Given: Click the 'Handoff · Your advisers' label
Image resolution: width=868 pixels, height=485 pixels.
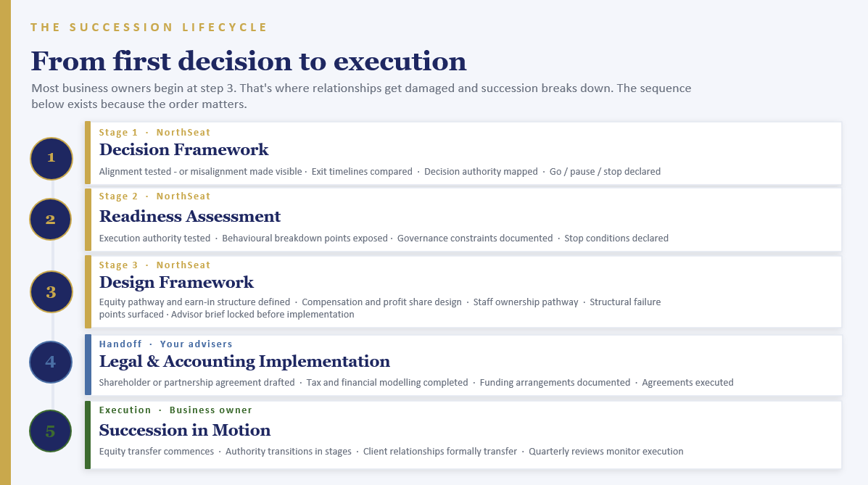Looking at the screenshot, I should (165, 344).
